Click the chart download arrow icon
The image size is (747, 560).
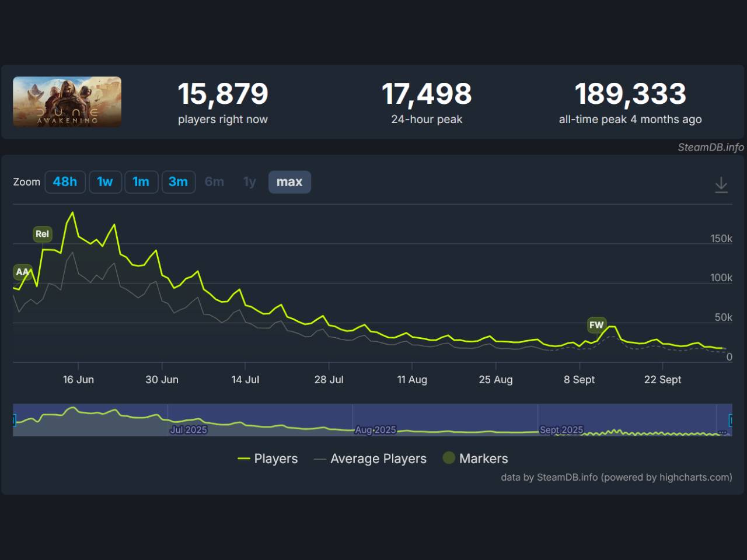(721, 185)
